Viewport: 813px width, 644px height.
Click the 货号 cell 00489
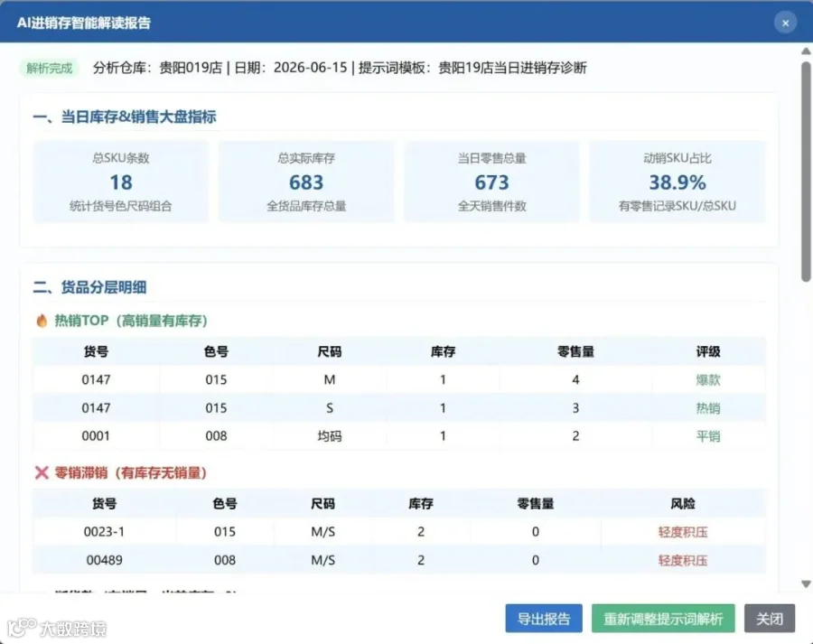click(104, 560)
